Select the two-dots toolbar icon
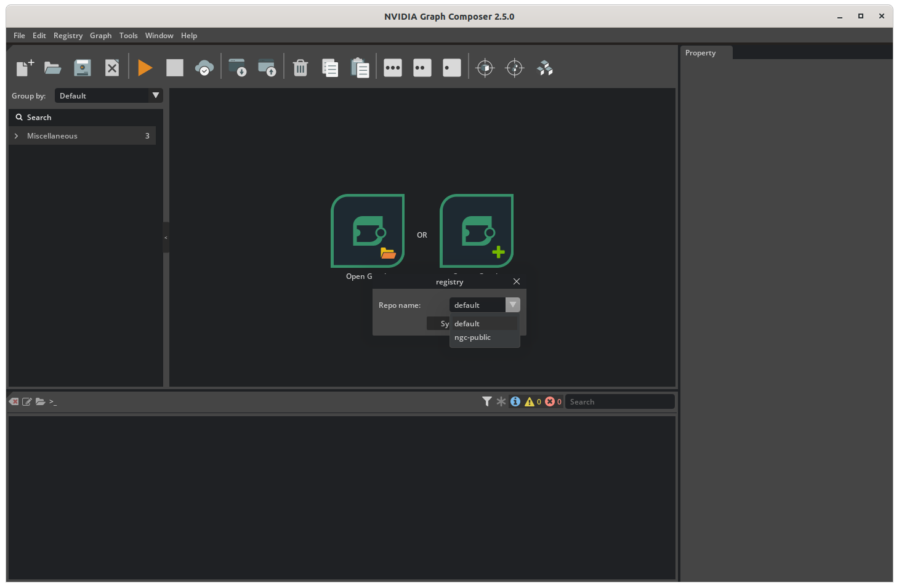This screenshot has width=899, height=588. pyautogui.click(x=422, y=68)
